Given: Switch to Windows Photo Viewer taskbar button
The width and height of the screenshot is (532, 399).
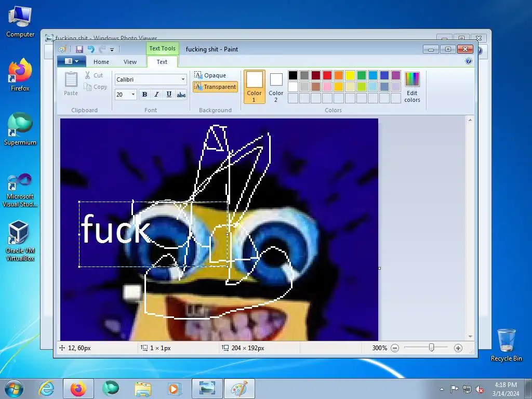Looking at the screenshot, I should (207, 389).
